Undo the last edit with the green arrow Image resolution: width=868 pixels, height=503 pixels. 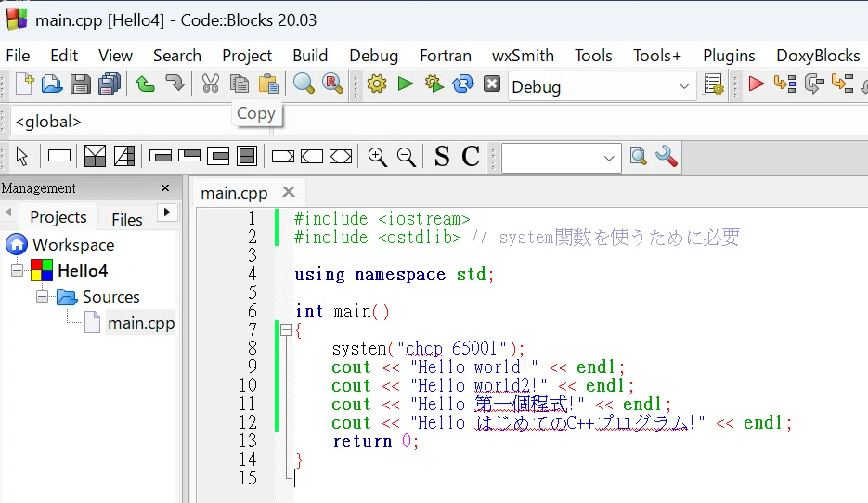(x=145, y=84)
